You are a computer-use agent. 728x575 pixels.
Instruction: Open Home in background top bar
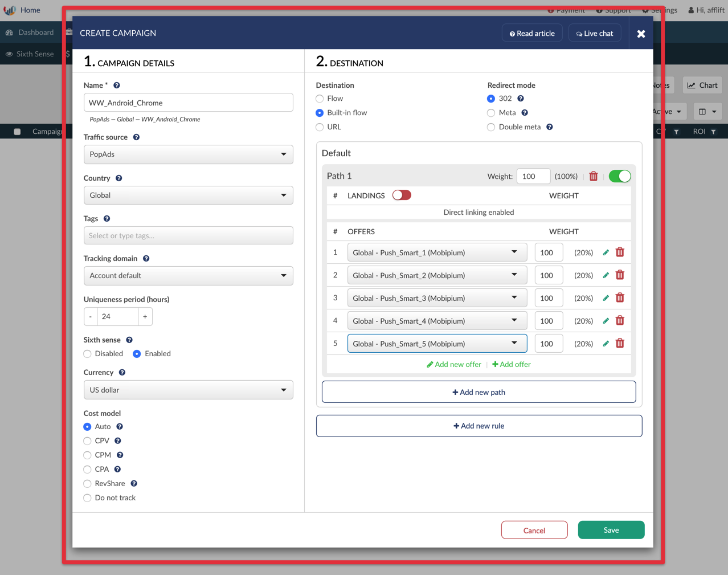point(30,10)
